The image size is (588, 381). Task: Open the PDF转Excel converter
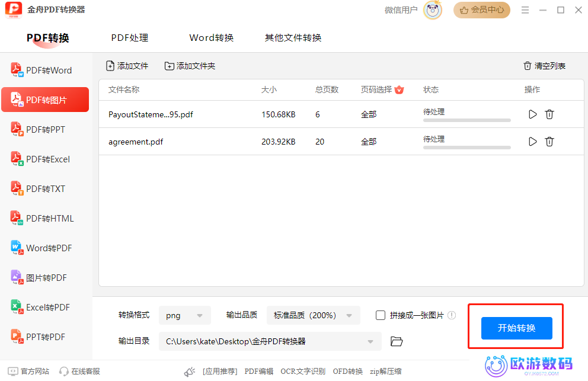pos(45,159)
